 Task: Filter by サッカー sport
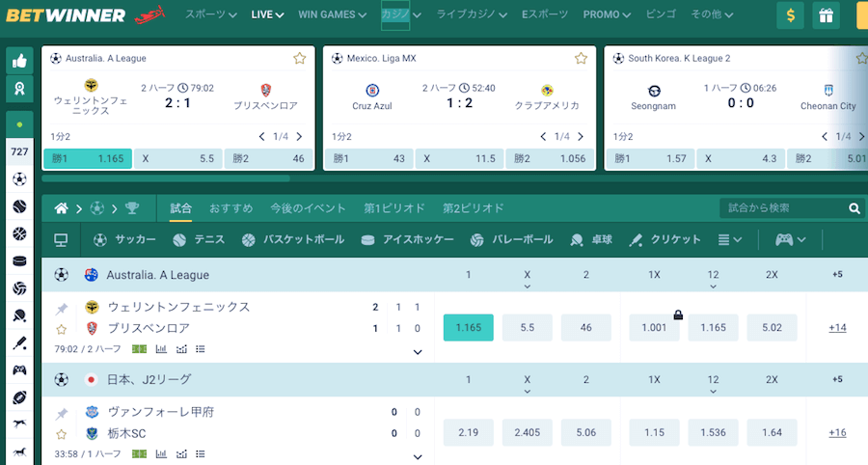click(x=124, y=239)
